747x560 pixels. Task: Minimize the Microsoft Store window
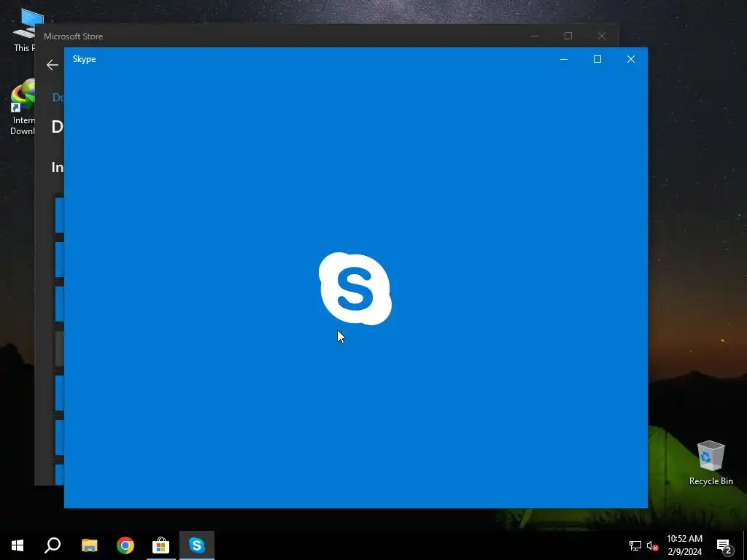(x=535, y=36)
